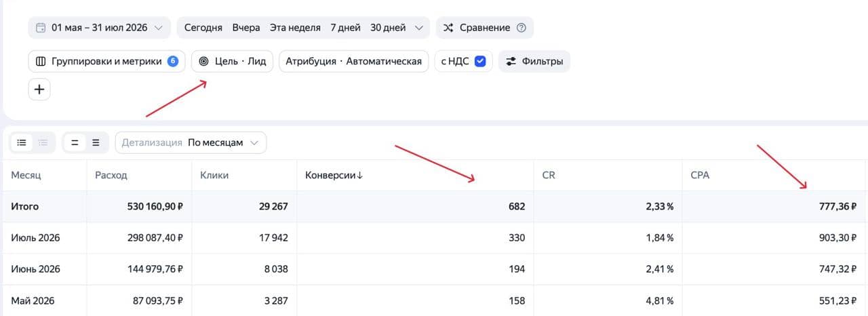868x316 pixels.
Task: Open the Фильтры panel
Action: coord(534,61)
